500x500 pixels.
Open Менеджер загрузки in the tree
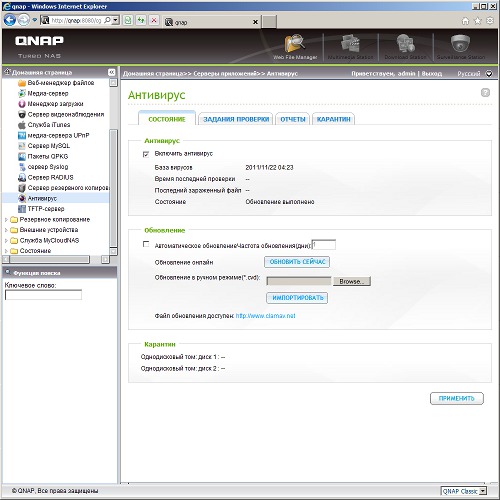[x=55, y=104]
